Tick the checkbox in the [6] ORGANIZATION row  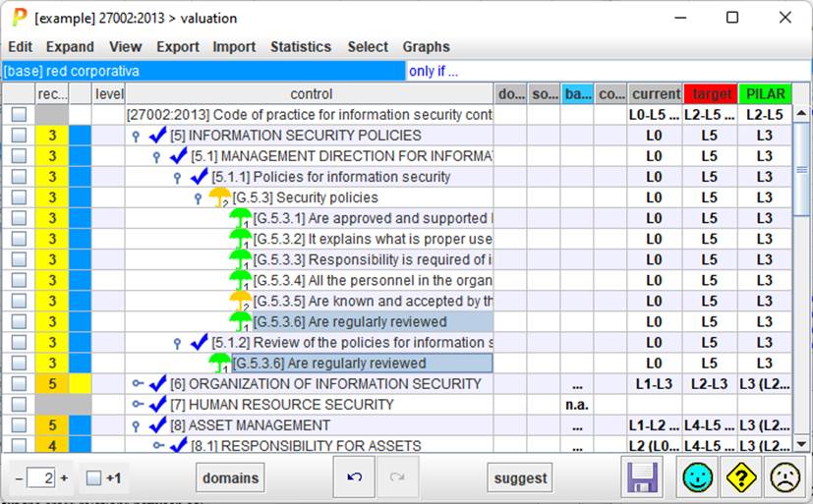coord(20,384)
